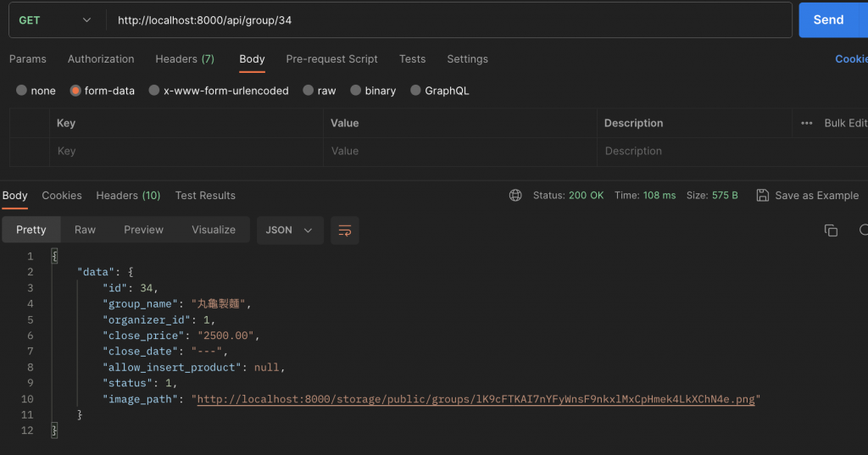The height and width of the screenshot is (455, 868).
Task: Click the blue Send button
Action: (828, 20)
